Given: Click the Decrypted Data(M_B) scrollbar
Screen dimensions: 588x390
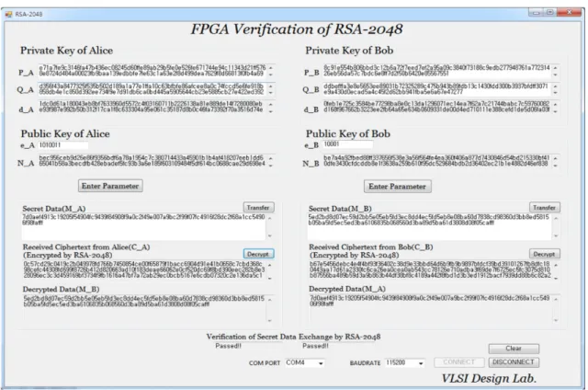Looking at the screenshot, I should coord(270,309).
